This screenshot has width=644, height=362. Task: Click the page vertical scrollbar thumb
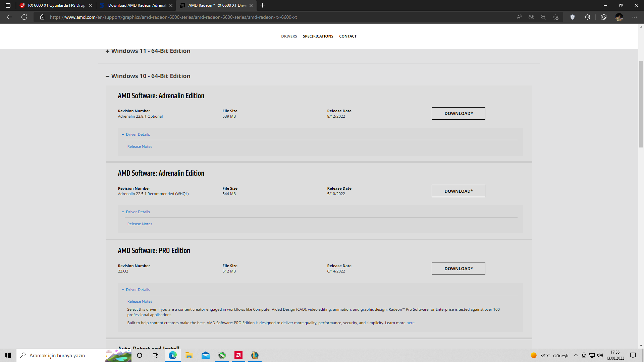pyautogui.click(x=641, y=104)
